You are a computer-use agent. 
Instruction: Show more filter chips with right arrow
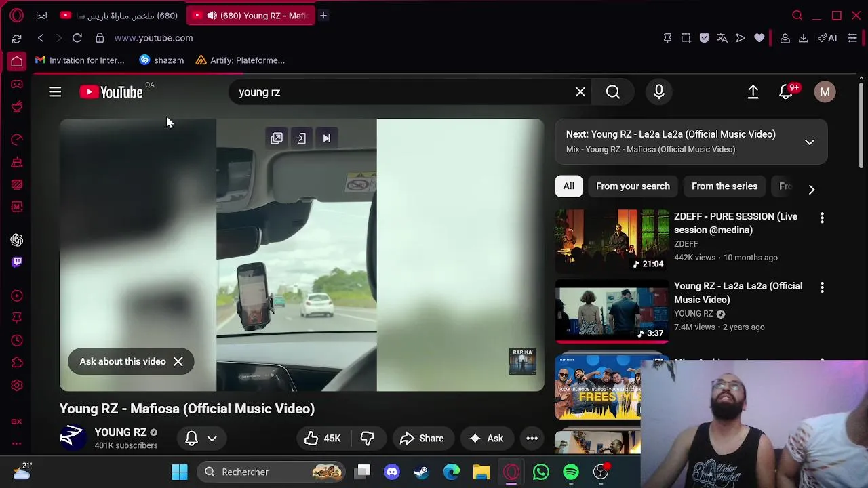tap(812, 189)
